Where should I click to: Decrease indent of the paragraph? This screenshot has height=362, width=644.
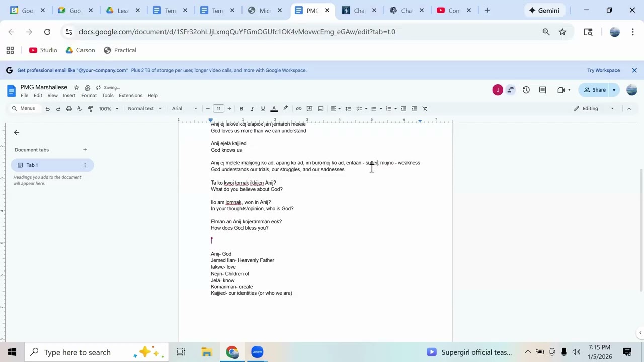[403, 109]
